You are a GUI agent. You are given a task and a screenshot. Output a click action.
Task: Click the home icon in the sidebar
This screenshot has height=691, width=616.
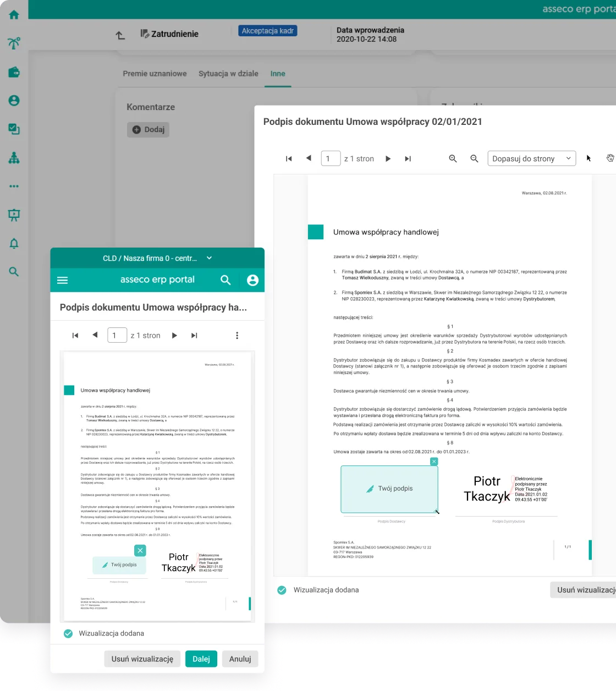tap(14, 15)
